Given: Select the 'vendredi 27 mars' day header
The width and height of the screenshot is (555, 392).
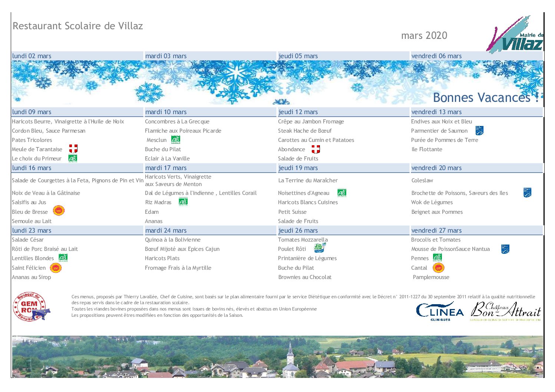Looking at the screenshot, I should tap(477, 230).
